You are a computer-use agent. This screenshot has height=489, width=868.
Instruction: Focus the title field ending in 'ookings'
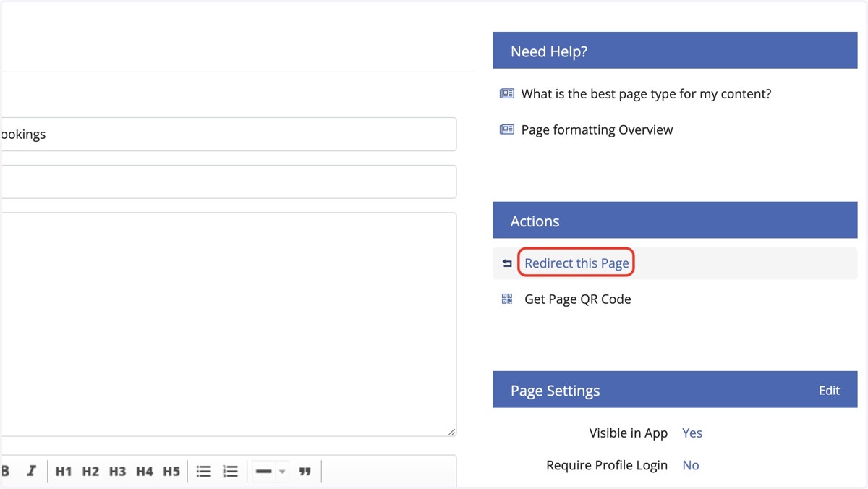(x=228, y=135)
